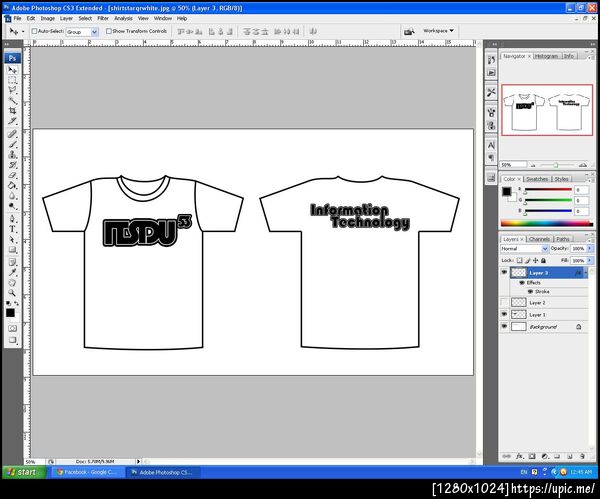Toggle visibility of the Effects row
The image size is (600, 499).
coord(522,282)
